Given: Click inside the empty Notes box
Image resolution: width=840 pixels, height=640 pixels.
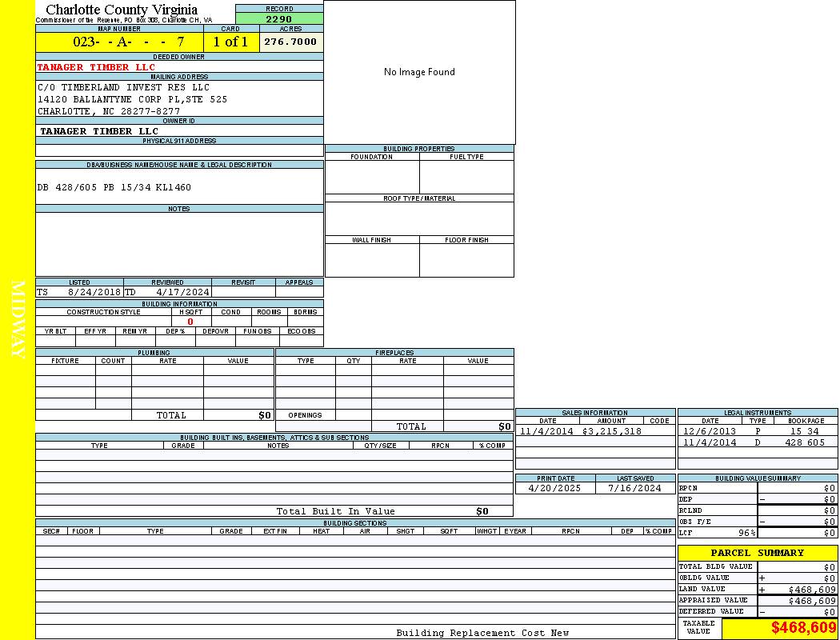Looking at the screenshot, I should pos(179,244).
